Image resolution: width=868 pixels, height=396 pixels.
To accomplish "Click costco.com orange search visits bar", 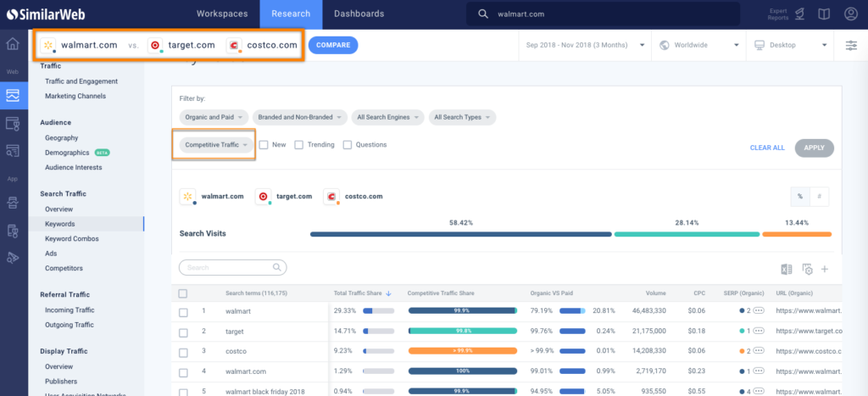I will (797, 234).
